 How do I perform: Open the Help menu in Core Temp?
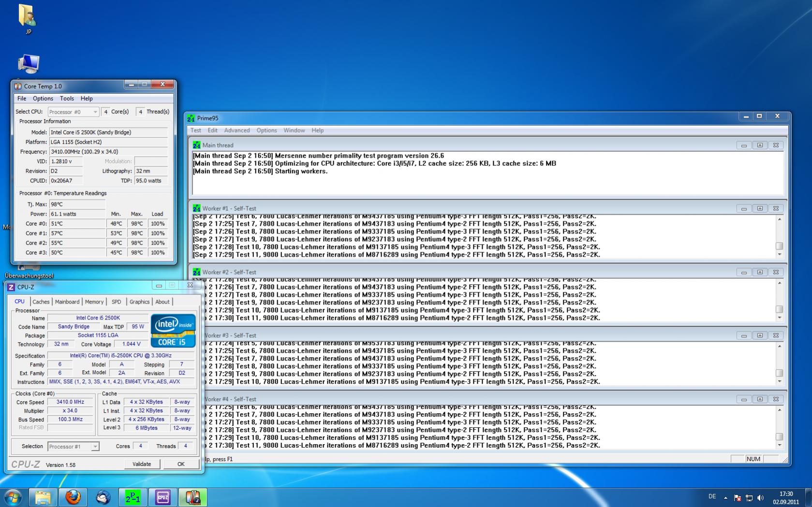tap(87, 98)
